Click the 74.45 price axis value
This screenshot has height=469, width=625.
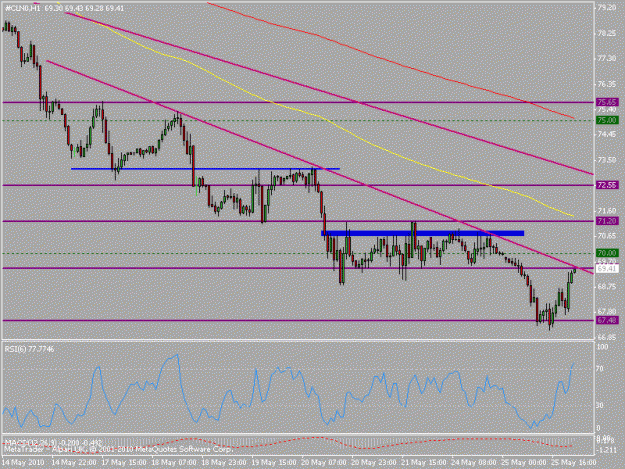[607, 135]
